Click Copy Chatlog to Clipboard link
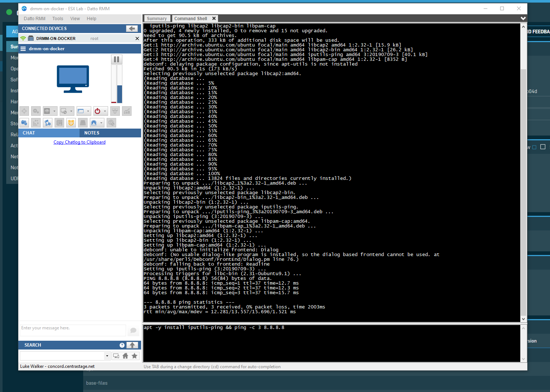 pos(80,142)
